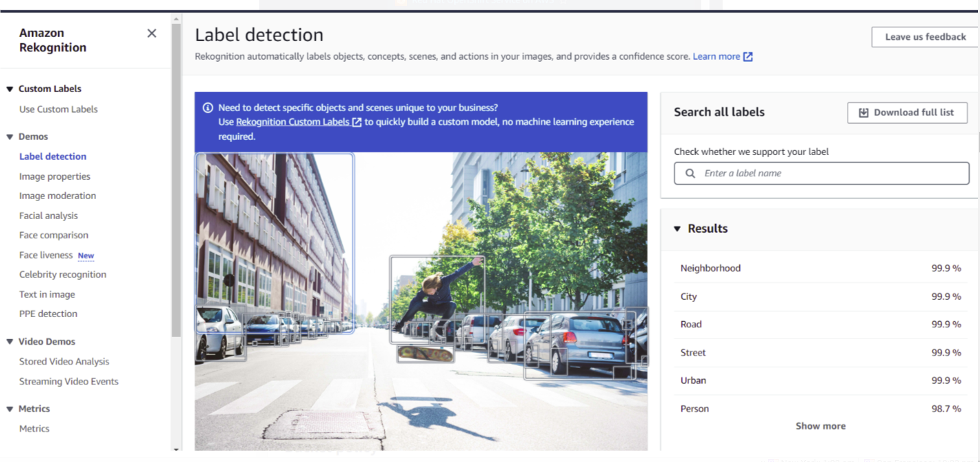The width and height of the screenshot is (980, 462).
Task: Collapse the Results panel
Action: pyautogui.click(x=677, y=229)
